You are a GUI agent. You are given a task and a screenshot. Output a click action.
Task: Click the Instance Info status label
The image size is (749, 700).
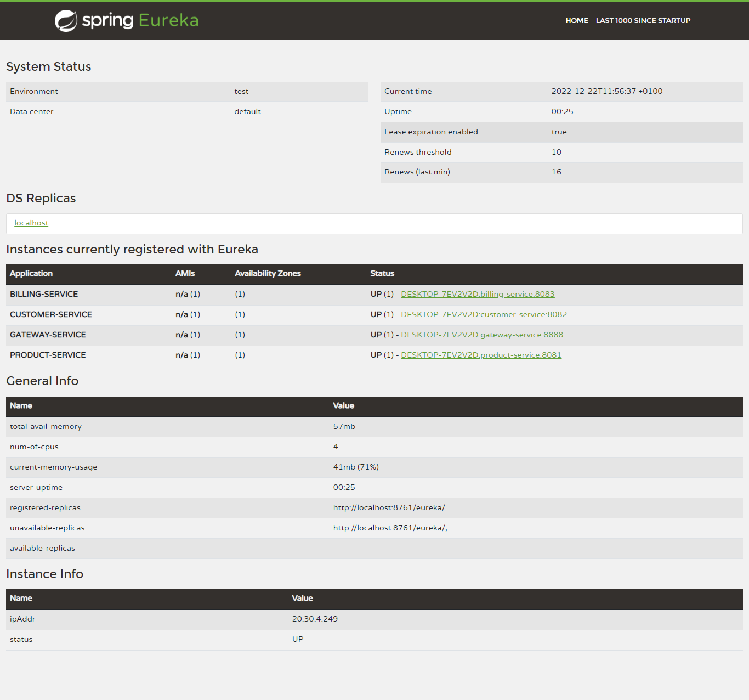click(21, 640)
